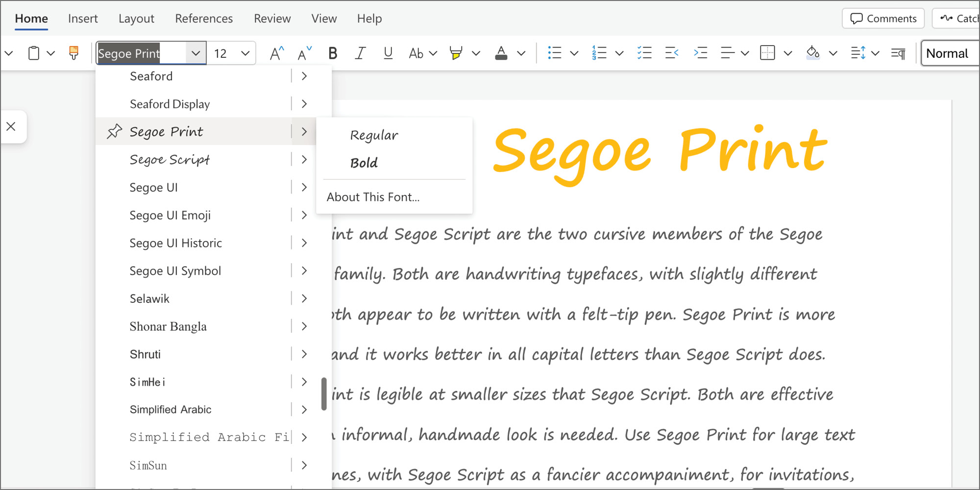The height and width of the screenshot is (490, 980).
Task: Select About This Font for Segoe Print
Action: coord(373,196)
